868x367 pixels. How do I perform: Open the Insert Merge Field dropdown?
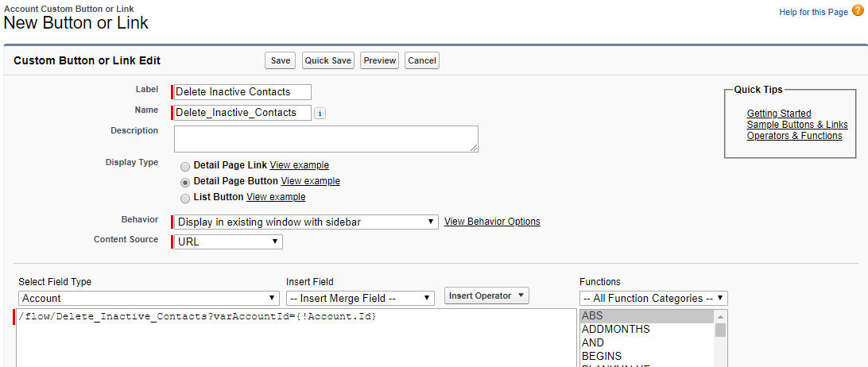(x=360, y=298)
